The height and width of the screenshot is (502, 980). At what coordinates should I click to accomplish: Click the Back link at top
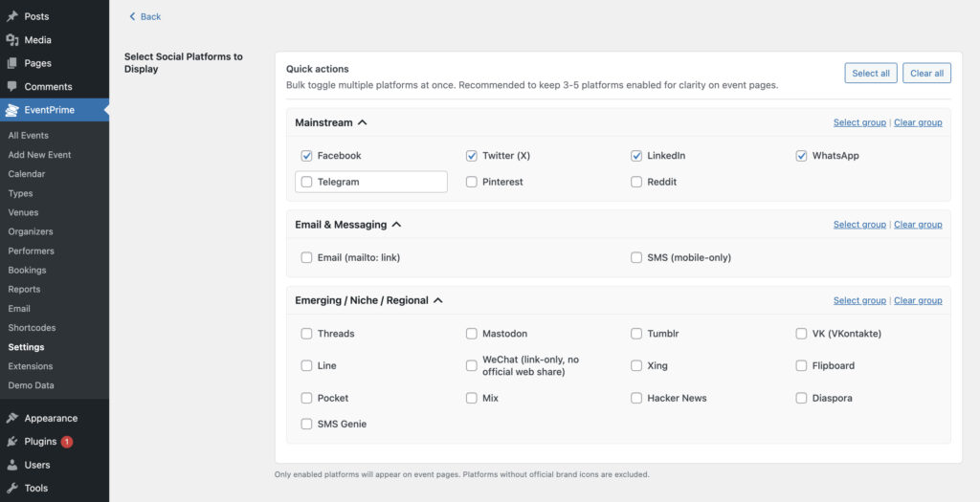145,16
